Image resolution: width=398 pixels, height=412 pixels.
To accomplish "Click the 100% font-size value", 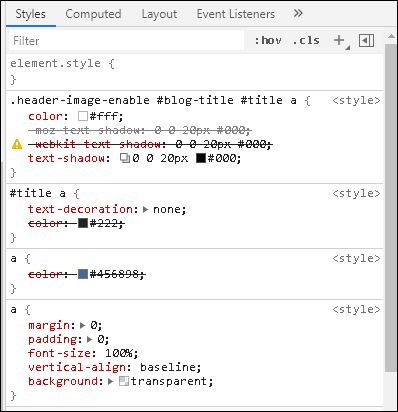I will click(118, 353).
